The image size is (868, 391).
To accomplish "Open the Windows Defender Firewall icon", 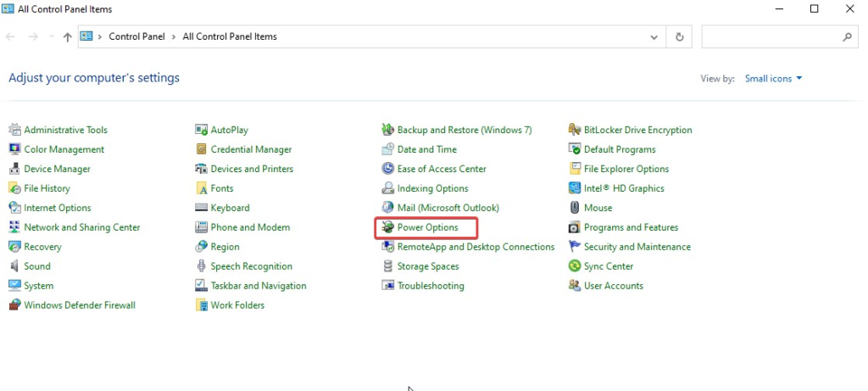I will pos(15,305).
